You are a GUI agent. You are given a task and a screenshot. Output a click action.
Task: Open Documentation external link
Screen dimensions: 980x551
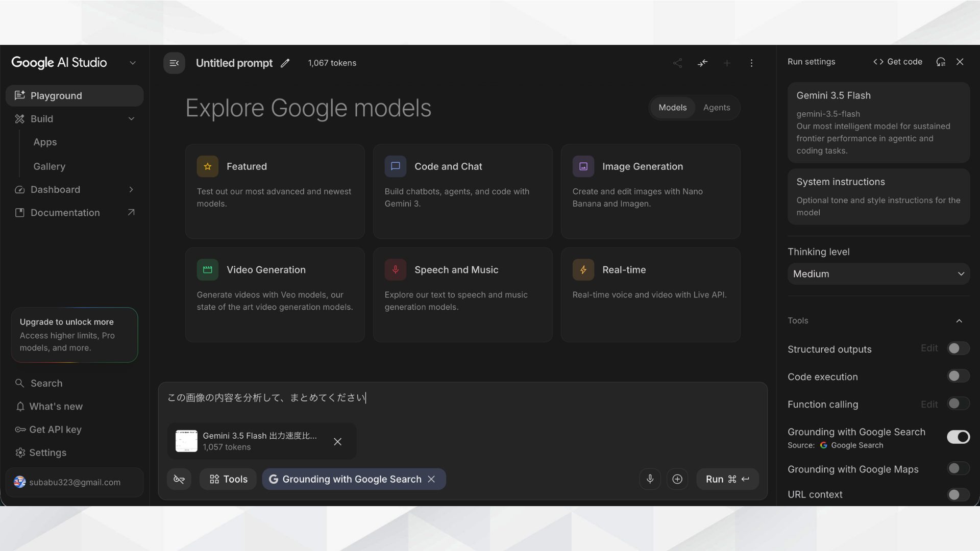75,213
